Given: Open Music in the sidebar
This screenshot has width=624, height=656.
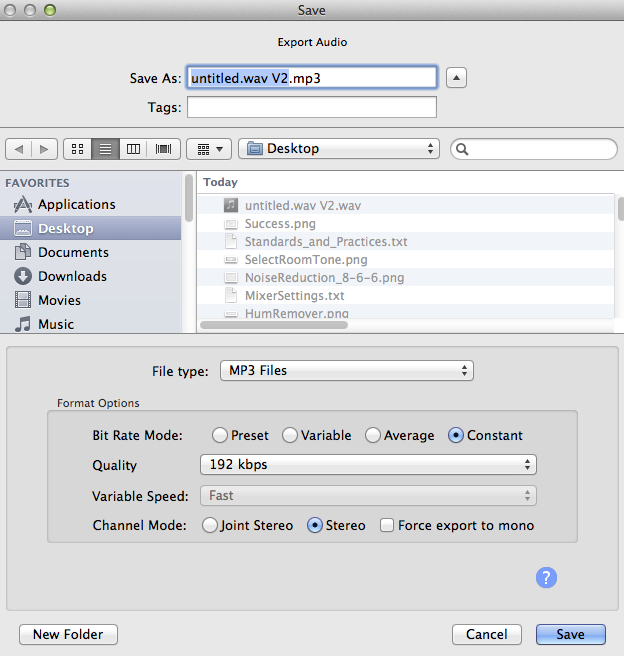Looking at the screenshot, I should (x=90, y=324).
